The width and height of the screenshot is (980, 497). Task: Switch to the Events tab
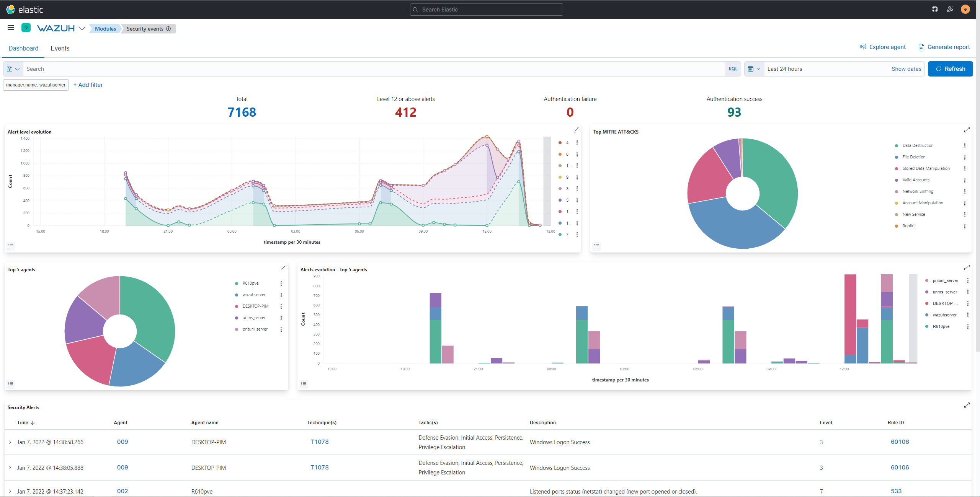pos(60,48)
